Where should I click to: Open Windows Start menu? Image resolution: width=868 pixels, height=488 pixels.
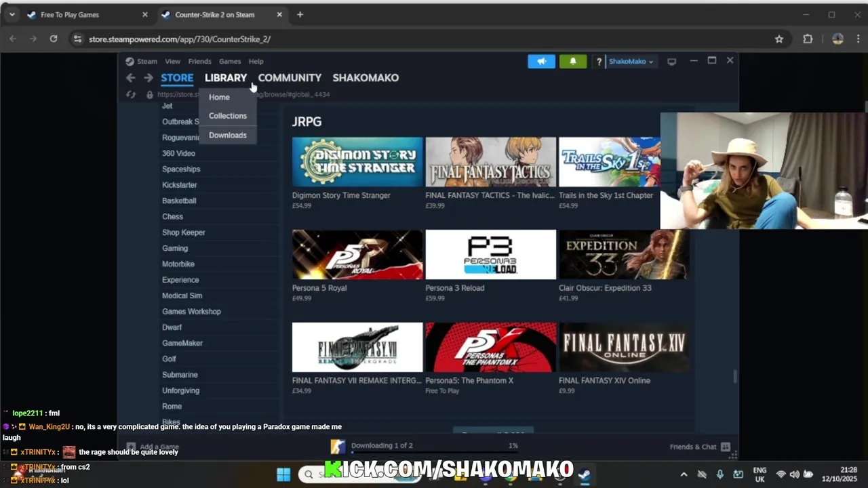pyautogui.click(x=283, y=474)
